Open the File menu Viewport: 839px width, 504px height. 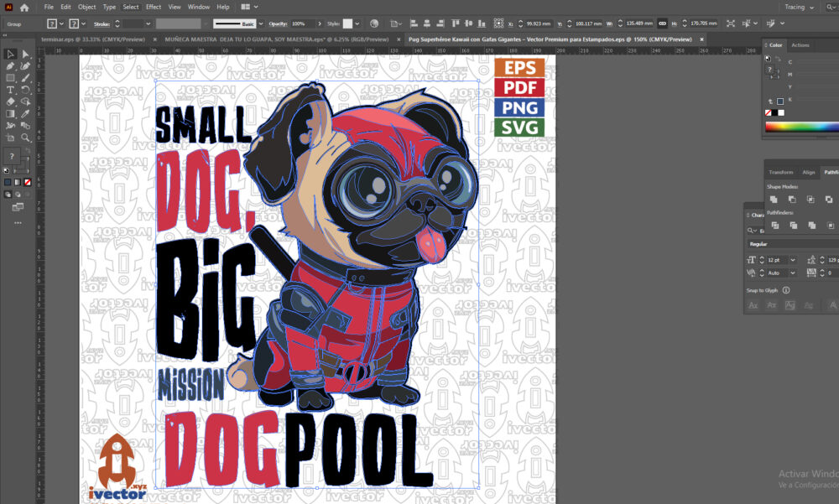[x=49, y=7]
